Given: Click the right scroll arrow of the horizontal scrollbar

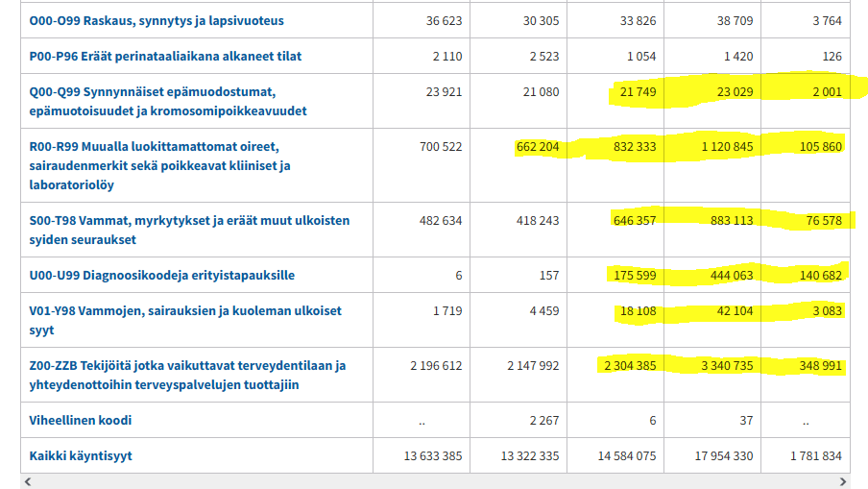Looking at the screenshot, I should point(843,481).
